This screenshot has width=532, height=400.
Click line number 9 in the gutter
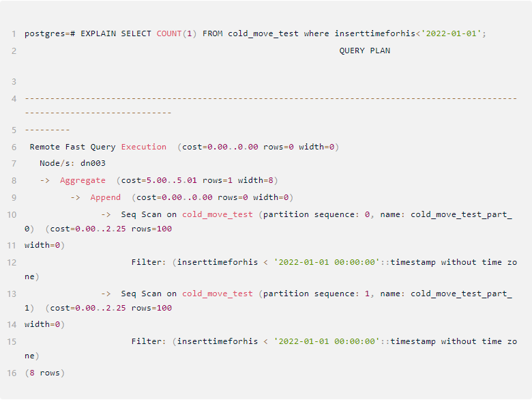pos(14,197)
